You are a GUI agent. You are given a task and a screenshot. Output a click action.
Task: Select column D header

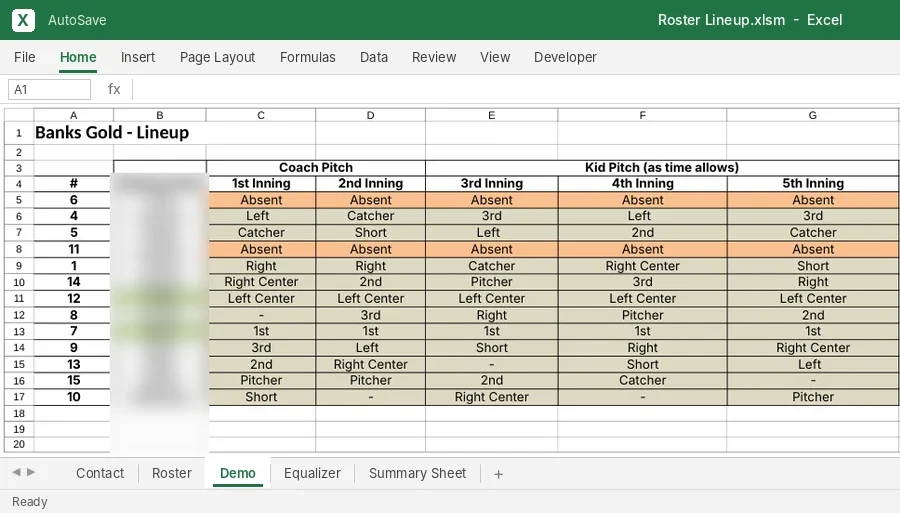click(x=370, y=115)
